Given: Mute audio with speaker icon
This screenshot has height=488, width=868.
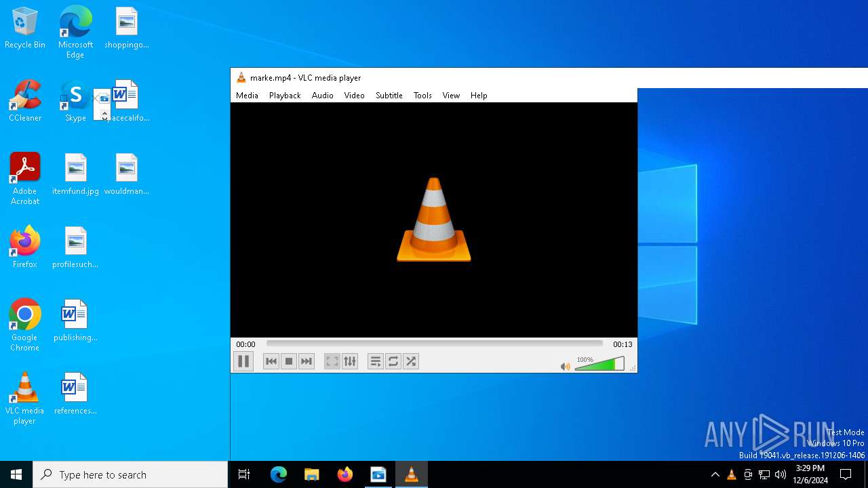Looking at the screenshot, I should coord(565,366).
